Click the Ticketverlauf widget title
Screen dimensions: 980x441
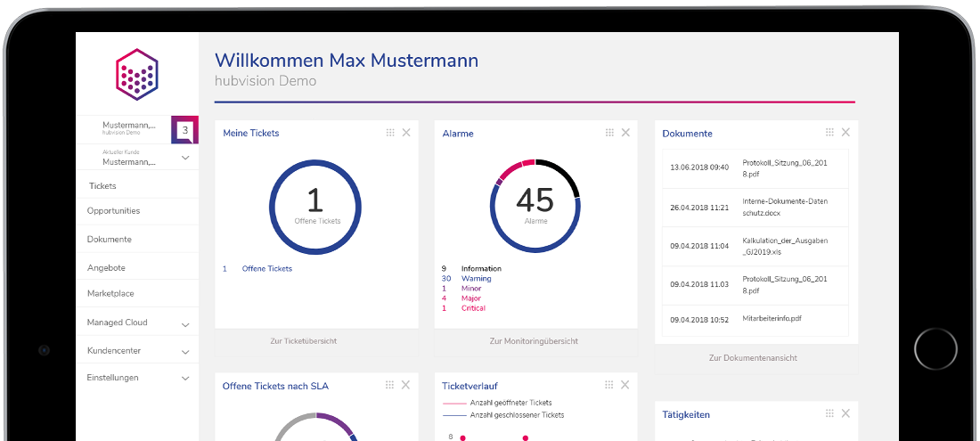tap(470, 386)
